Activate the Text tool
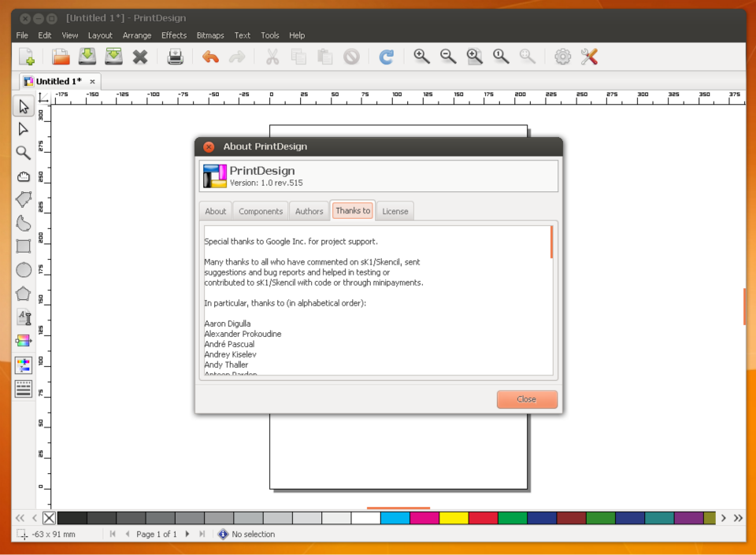 click(23, 317)
